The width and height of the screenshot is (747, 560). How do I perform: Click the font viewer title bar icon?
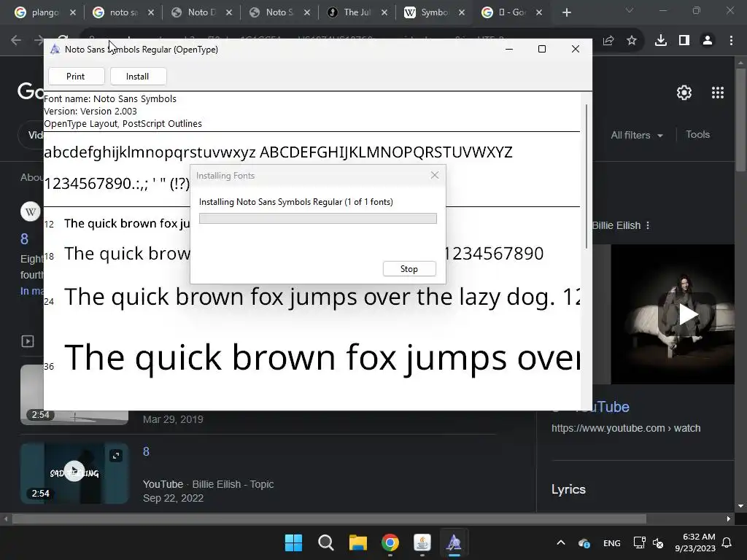(55, 49)
